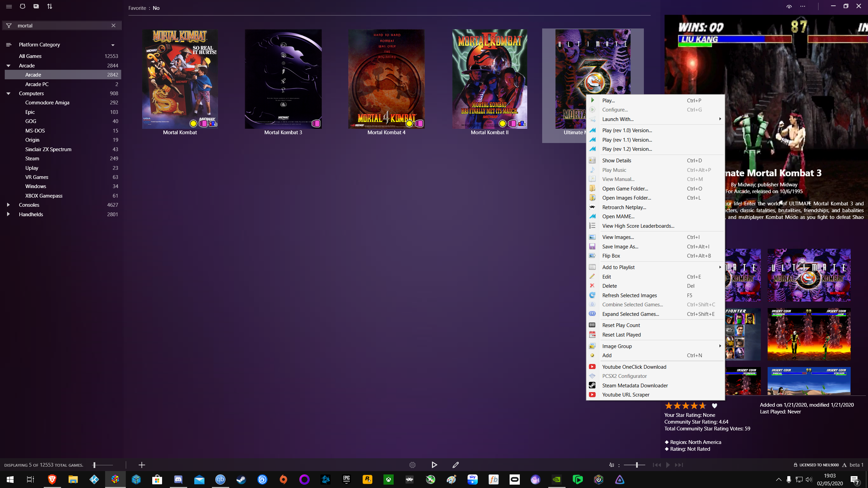Select the Mortal Kombat box art

(x=180, y=79)
